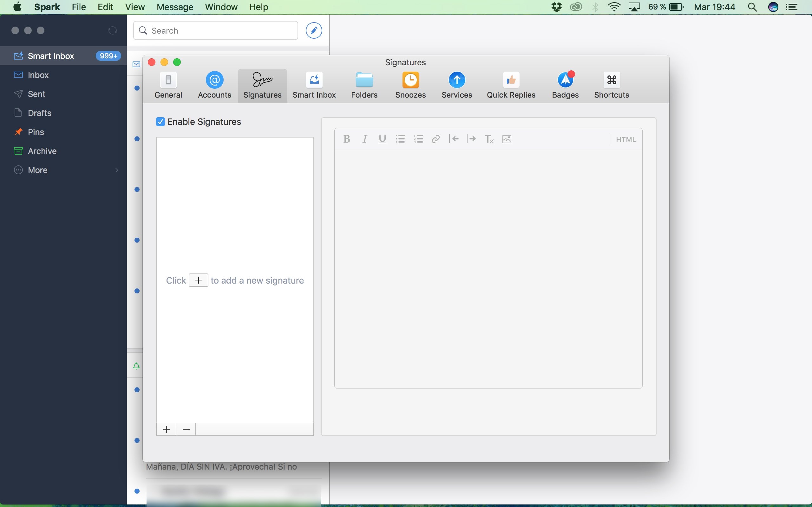Click the Add new signature button
Image resolution: width=812 pixels, height=507 pixels.
(166, 429)
